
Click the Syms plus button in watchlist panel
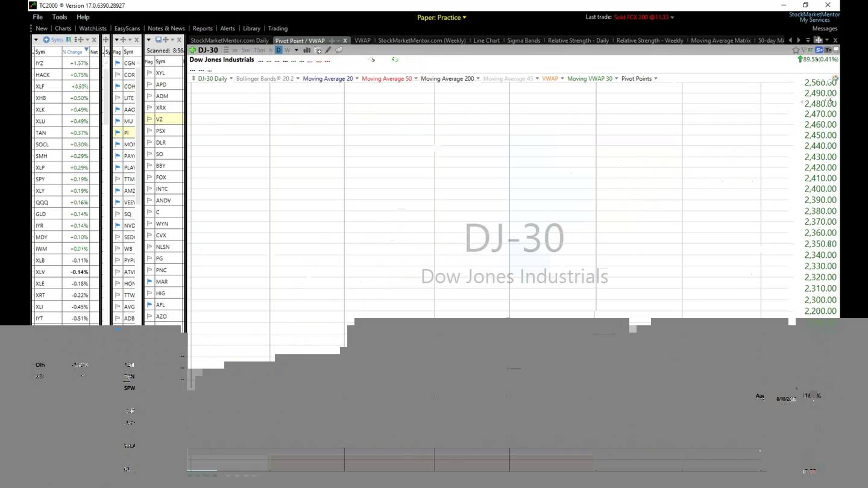(53, 40)
